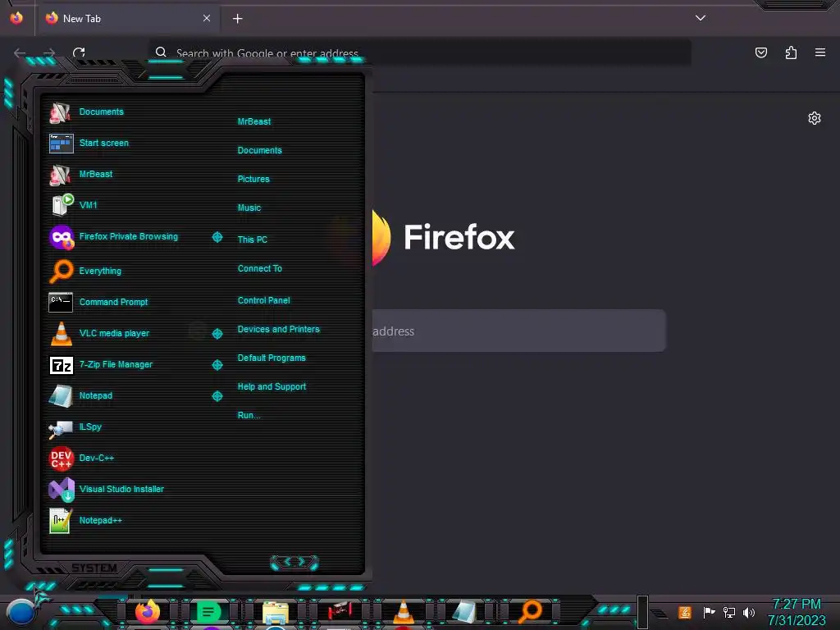The image size is (840, 630).
Task: Open This PC
Action: [253, 240]
